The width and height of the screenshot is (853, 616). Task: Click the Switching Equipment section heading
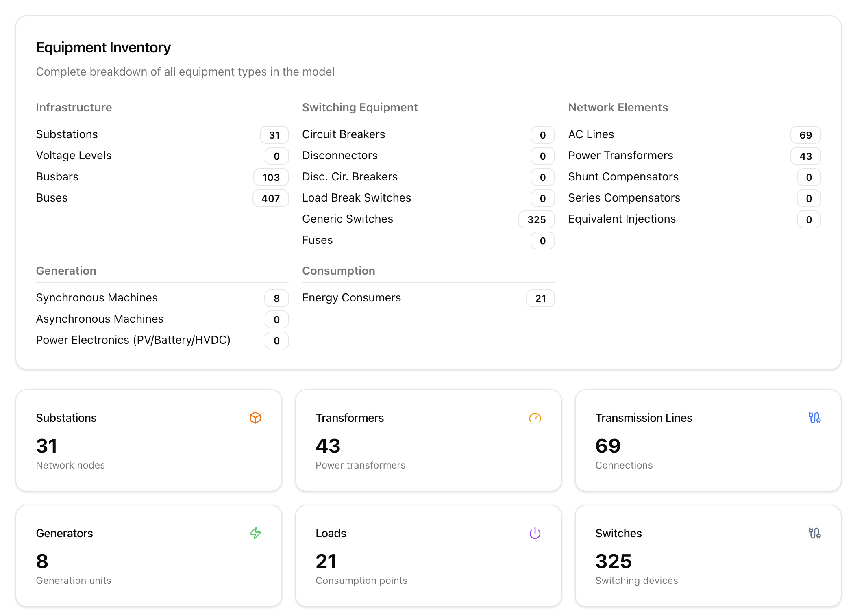[359, 107]
